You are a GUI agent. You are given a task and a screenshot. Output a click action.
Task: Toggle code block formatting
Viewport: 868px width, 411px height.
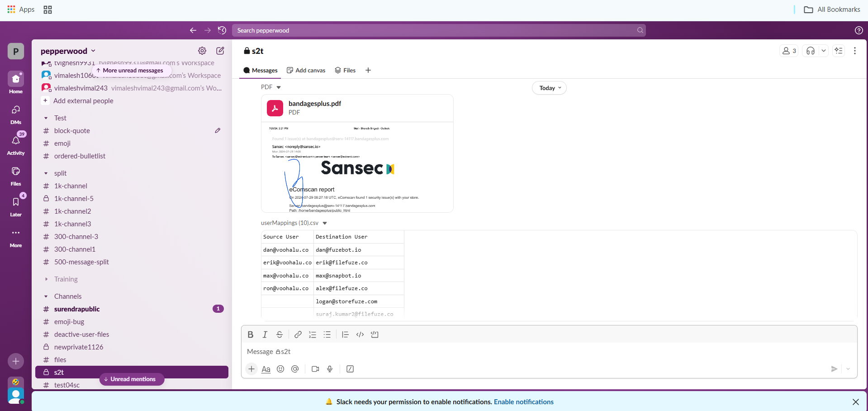coord(375,335)
